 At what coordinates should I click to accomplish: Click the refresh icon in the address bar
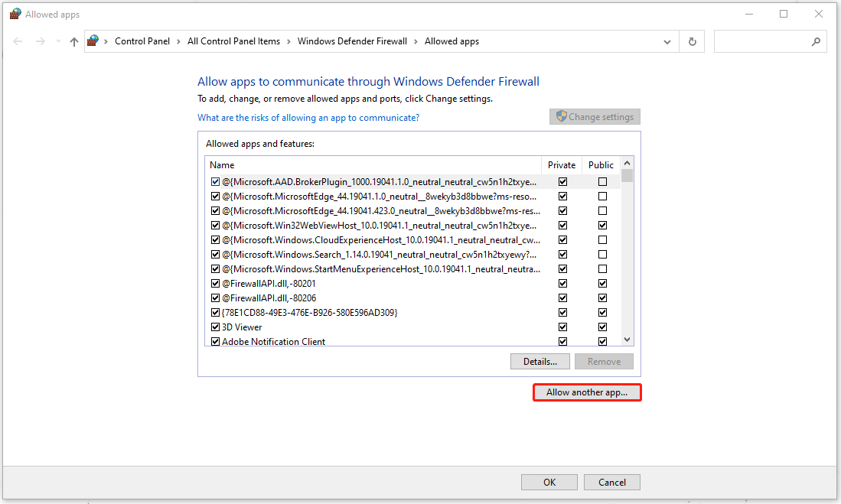[692, 41]
